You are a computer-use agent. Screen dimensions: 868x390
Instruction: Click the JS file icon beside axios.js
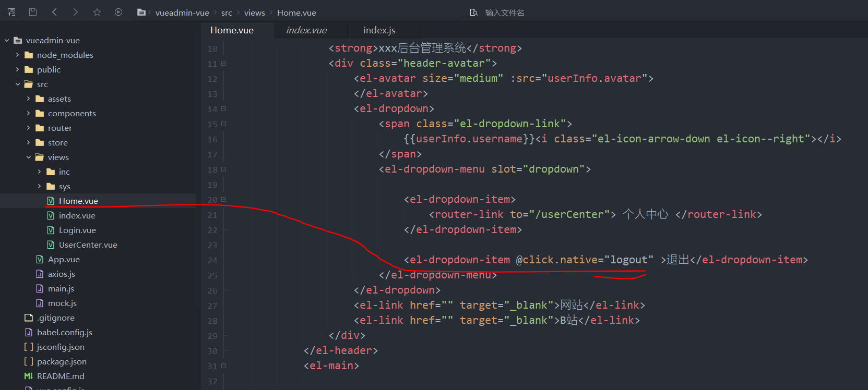click(40, 274)
